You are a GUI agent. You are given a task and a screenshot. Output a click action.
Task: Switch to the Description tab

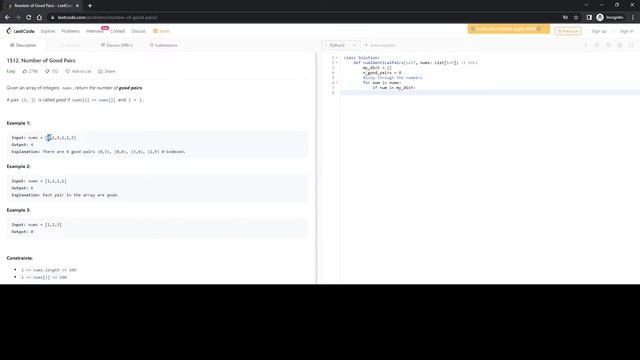click(x=23, y=45)
